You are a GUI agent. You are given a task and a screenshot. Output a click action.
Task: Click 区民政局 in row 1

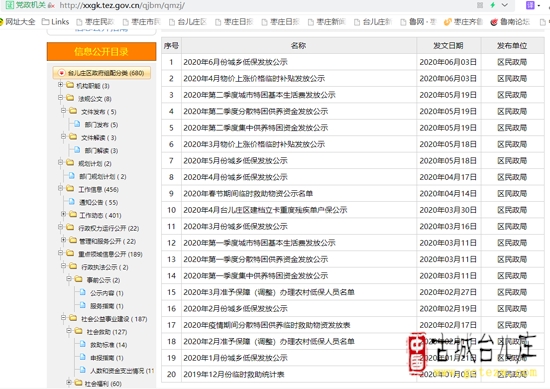click(512, 62)
